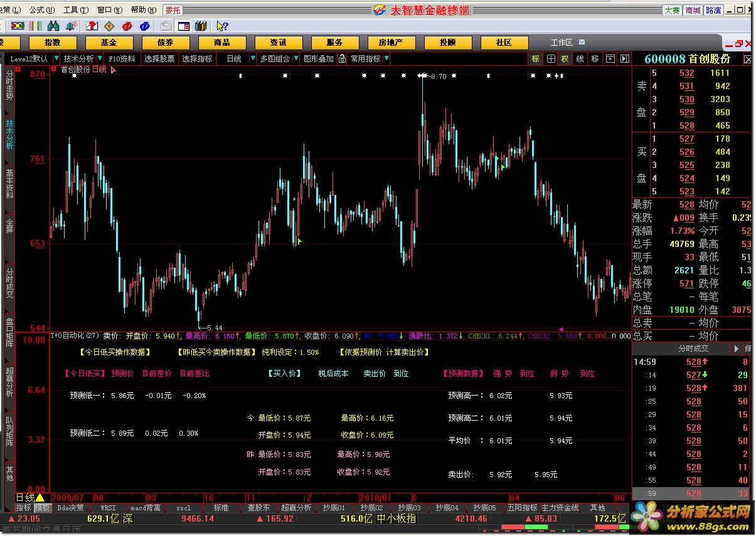Select the 五阳指标 bottom tab
Image resolution: width=756 pixels, height=536 pixels.
click(523, 508)
